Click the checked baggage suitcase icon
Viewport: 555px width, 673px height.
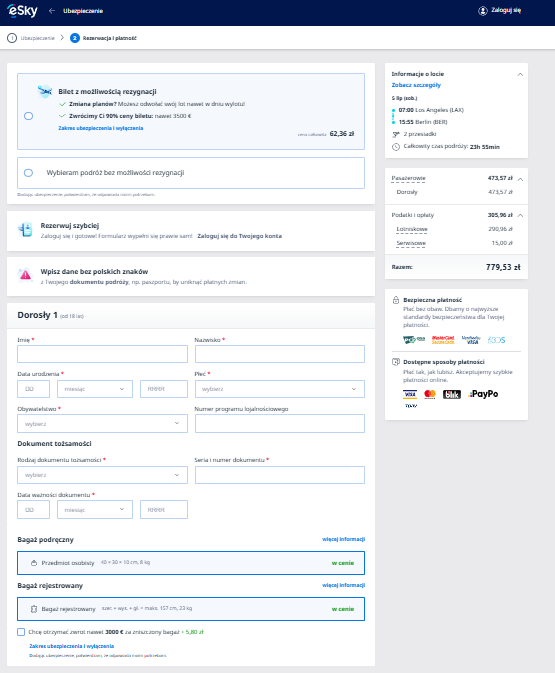point(34,609)
